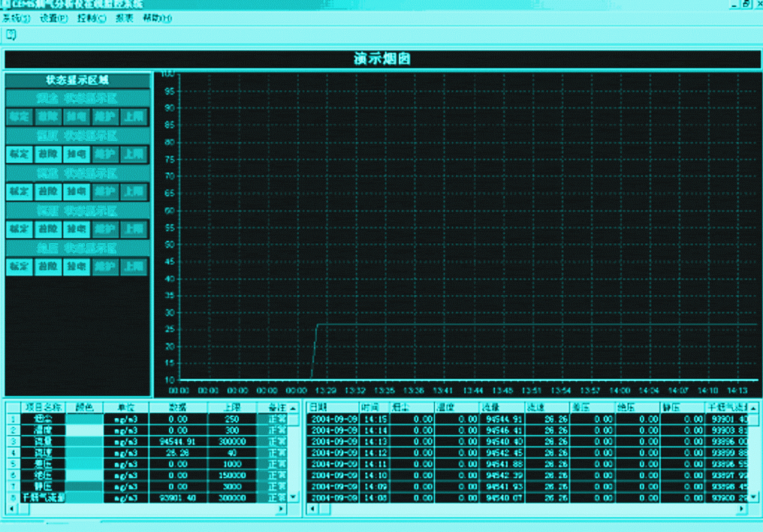Click the 干烟气流量 row color swatch
The height and width of the screenshot is (532, 763).
[x=85, y=497]
